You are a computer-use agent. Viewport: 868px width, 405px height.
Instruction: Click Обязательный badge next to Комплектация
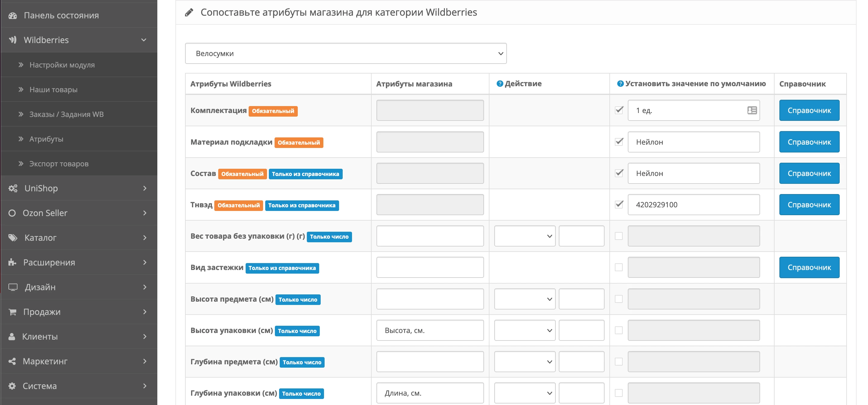273,111
